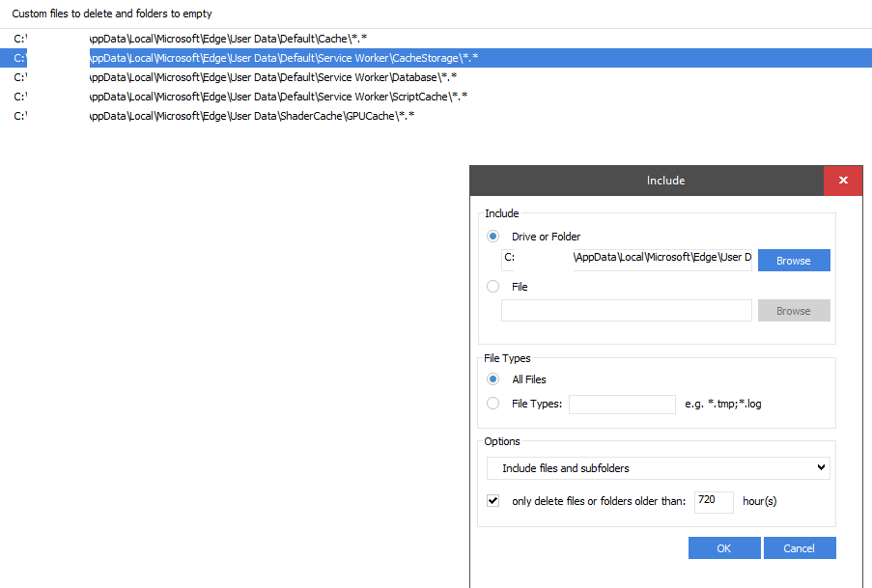Choose the All Files option
This screenshot has width=872, height=588.
click(493, 379)
